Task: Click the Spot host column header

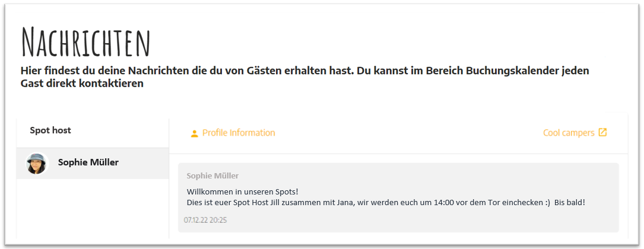Action: [x=50, y=130]
